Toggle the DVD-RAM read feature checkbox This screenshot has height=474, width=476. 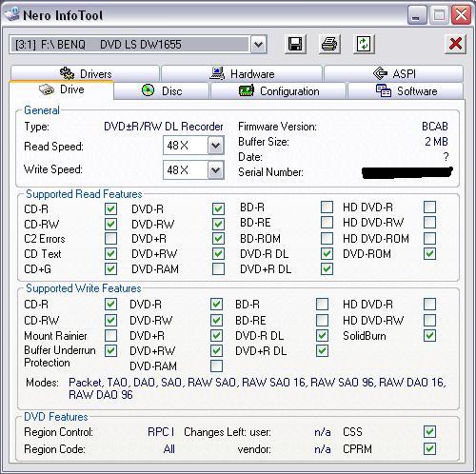point(218,268)
